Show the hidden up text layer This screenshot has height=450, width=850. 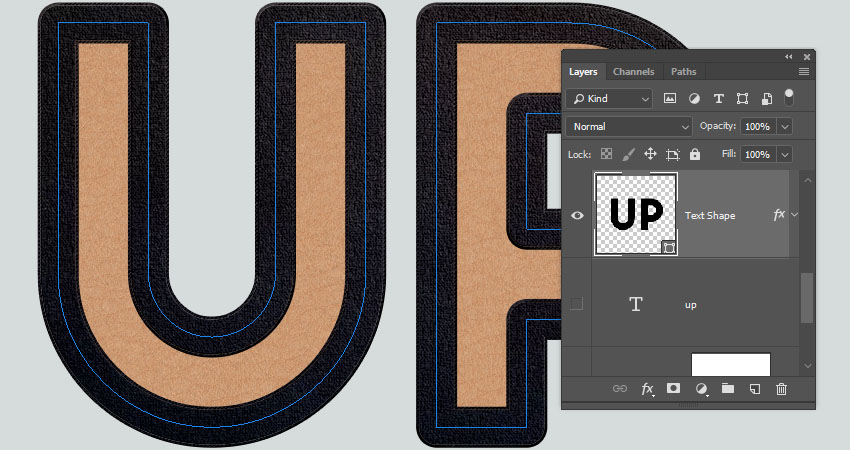click(x=577, y=304)
